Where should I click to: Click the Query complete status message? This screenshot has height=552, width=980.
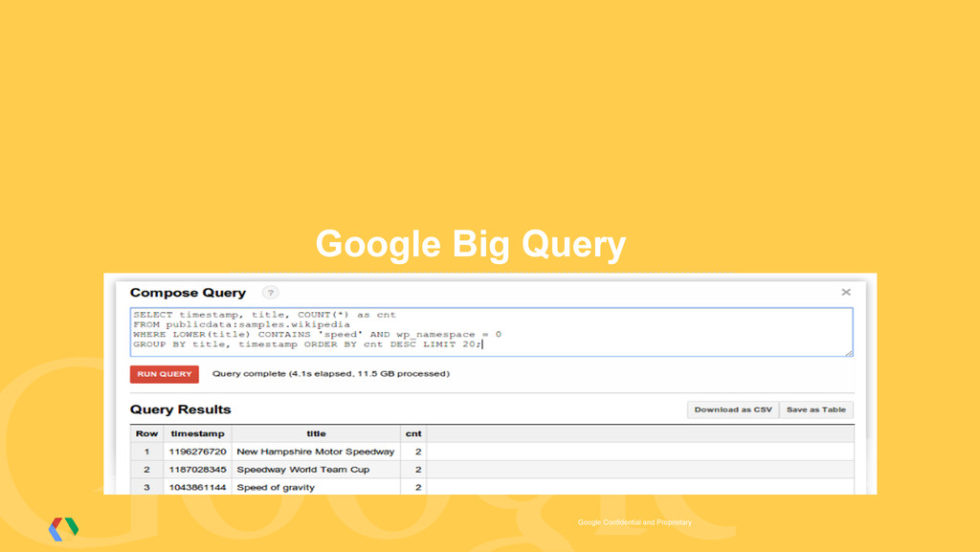[330, 373]
